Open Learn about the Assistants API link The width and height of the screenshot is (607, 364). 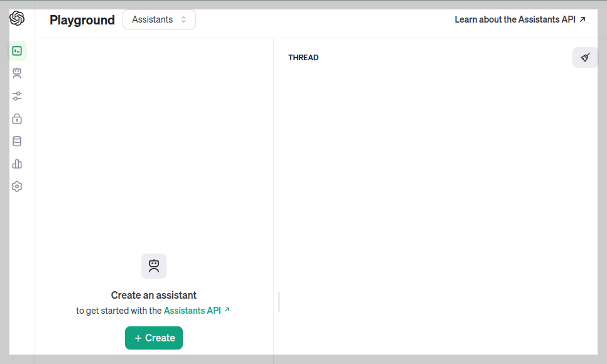[520, 19]
